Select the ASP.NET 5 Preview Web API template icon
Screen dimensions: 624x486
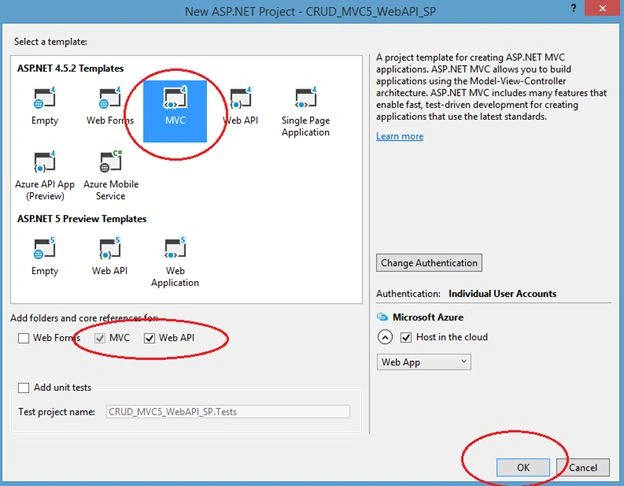(x=110, y=248)
